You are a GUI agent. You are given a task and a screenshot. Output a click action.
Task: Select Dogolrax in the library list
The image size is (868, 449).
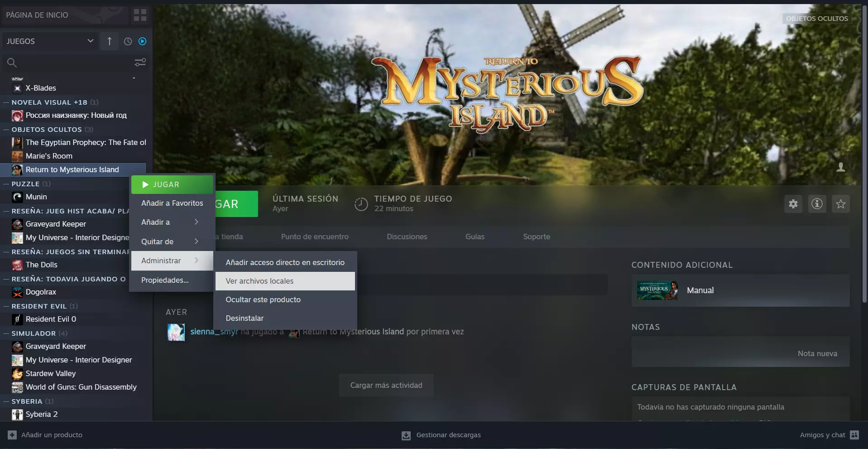click(x=41, y=292)
